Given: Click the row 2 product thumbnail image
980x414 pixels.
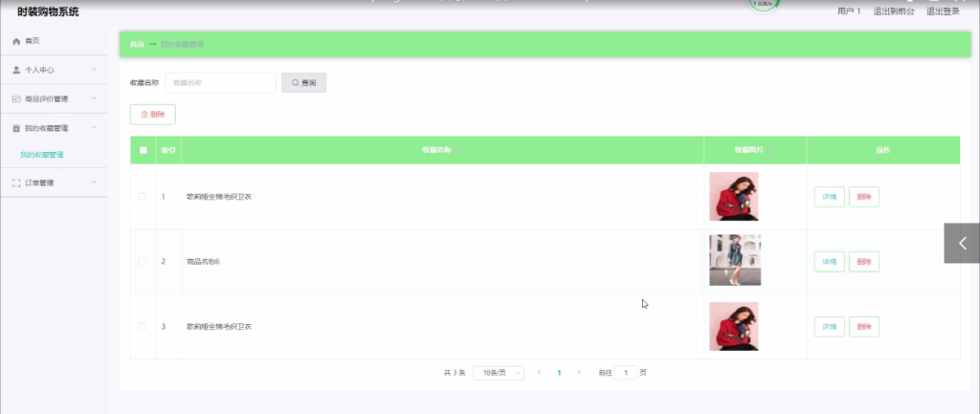Looking at the screenshot, I should pos(735,260).
